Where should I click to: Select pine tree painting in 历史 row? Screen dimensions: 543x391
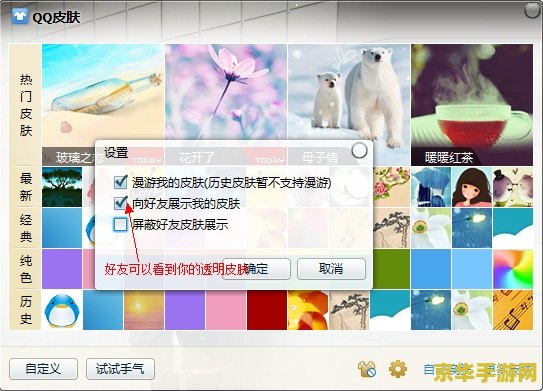pyautogui.click(x=349, y=310)
